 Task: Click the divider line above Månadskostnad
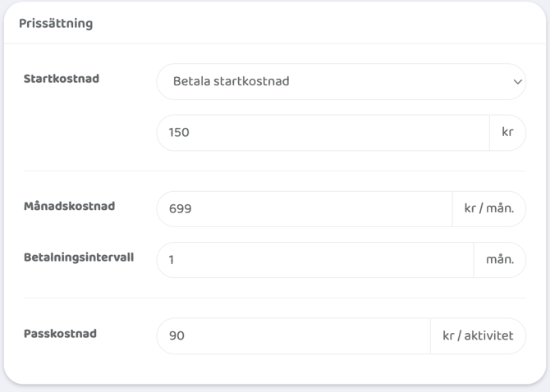274,171
